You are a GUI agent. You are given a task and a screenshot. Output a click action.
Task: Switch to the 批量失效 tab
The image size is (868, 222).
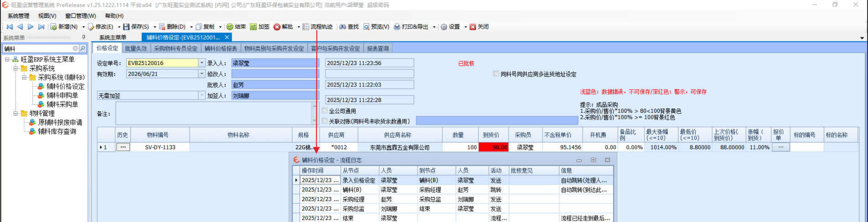click(136, 48)
